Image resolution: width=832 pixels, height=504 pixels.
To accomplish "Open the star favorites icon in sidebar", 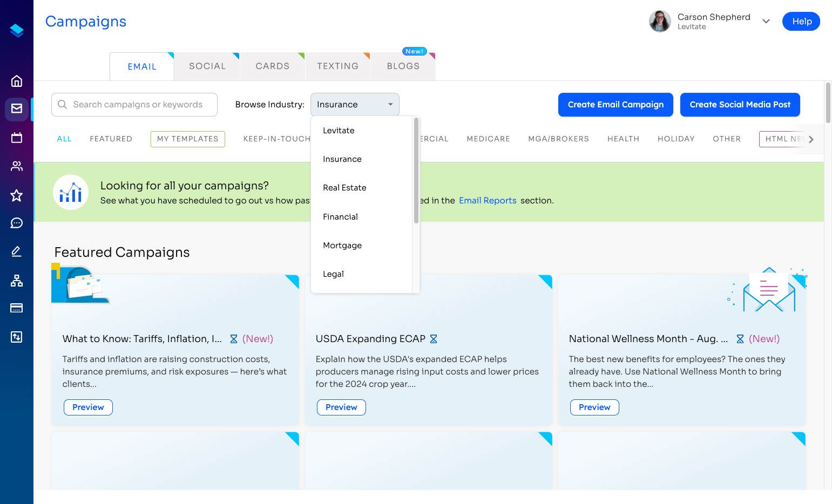I will click(x=17, y=195).
